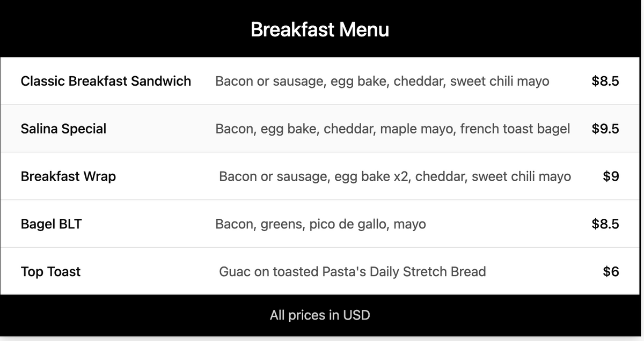Click the $9 price
The image size is (644, 341).
click(x=611, y=176)
